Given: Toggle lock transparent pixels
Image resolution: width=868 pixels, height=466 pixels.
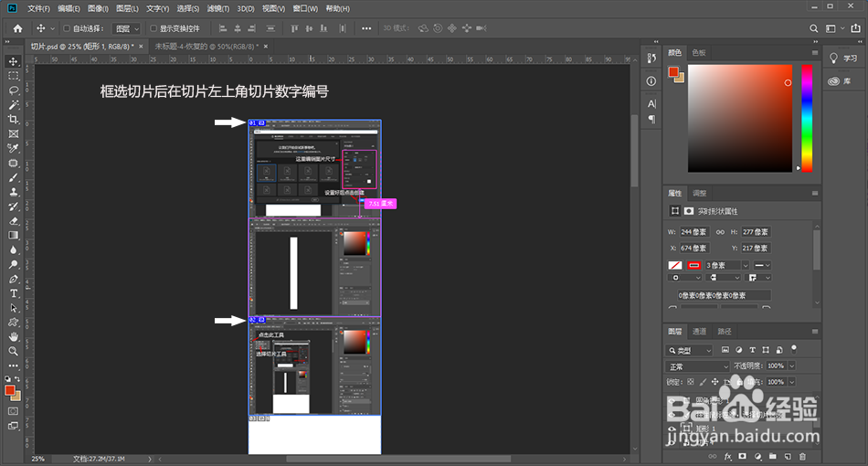Looking at the screenshot, I should coord(691,382).
